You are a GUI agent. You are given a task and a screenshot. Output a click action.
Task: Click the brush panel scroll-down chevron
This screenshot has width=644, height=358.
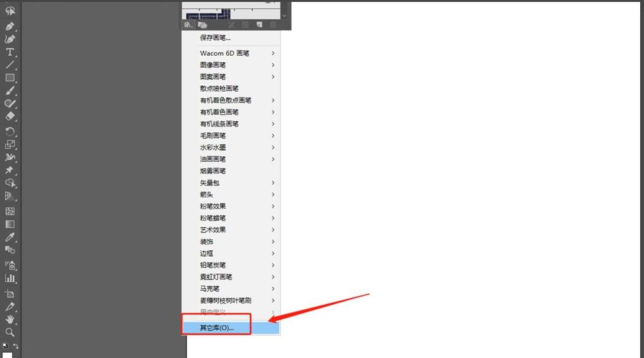[x=285, y=15]
